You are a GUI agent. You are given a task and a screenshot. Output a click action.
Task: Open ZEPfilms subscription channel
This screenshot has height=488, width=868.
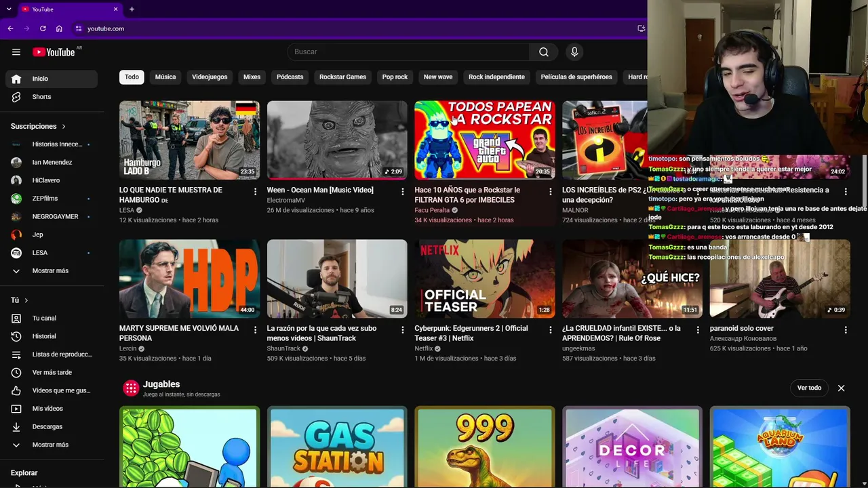pyautogui.click(x=52, y=199)
